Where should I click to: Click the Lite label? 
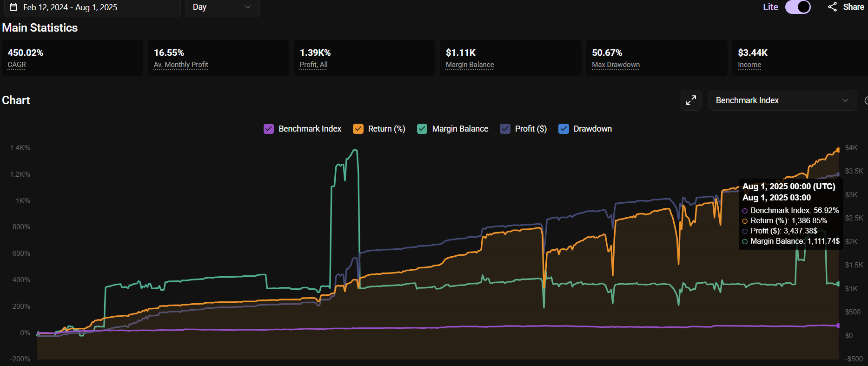(x=770, y=7)
